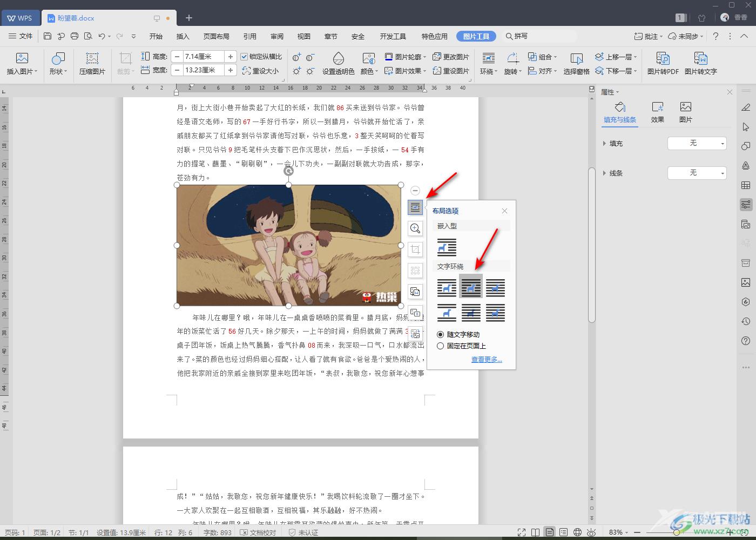Open the line dropdown in properties panel
This screenshot has width=756, height=540.
coord(697,173)
